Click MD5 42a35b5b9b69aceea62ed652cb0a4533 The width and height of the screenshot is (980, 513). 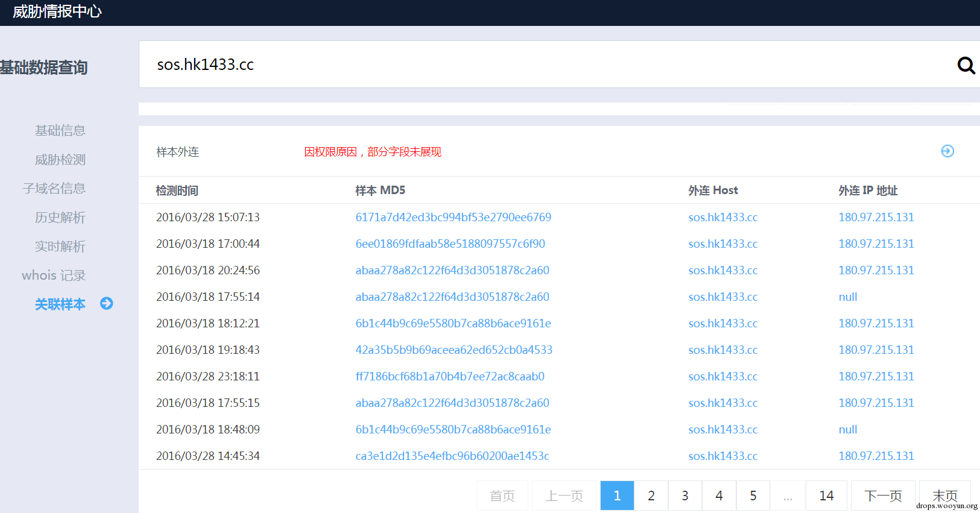(454, 350)
